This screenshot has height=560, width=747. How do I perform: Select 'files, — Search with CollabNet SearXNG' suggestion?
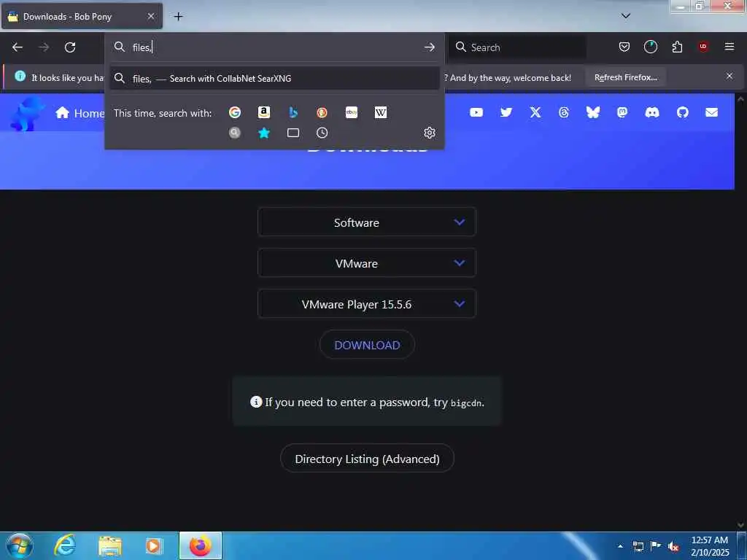point(274,79)
